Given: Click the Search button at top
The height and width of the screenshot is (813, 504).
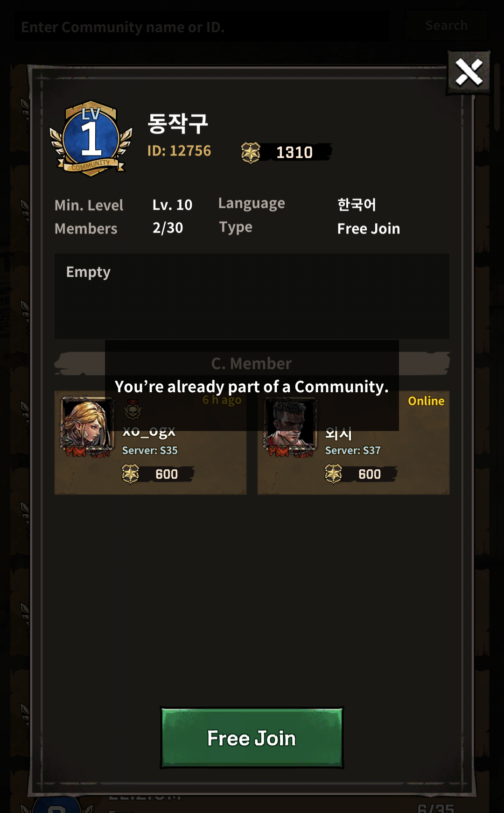Looking at the screenshot, I should [x=447, y=25].
